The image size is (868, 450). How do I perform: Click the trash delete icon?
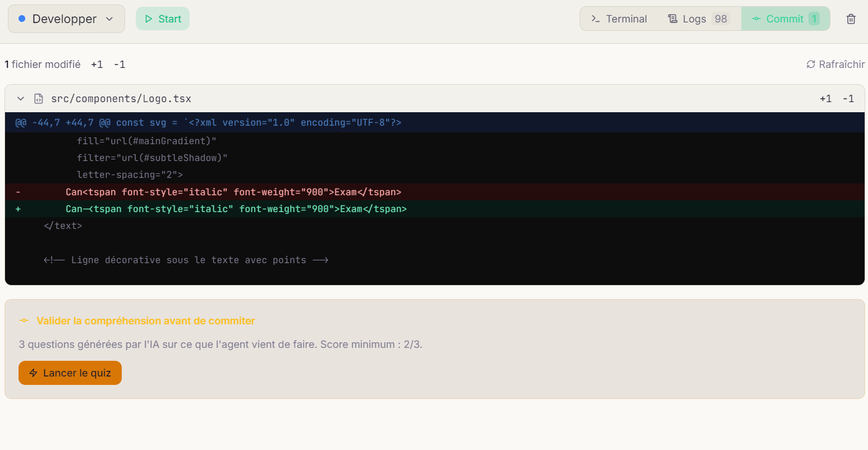point(851,19)
